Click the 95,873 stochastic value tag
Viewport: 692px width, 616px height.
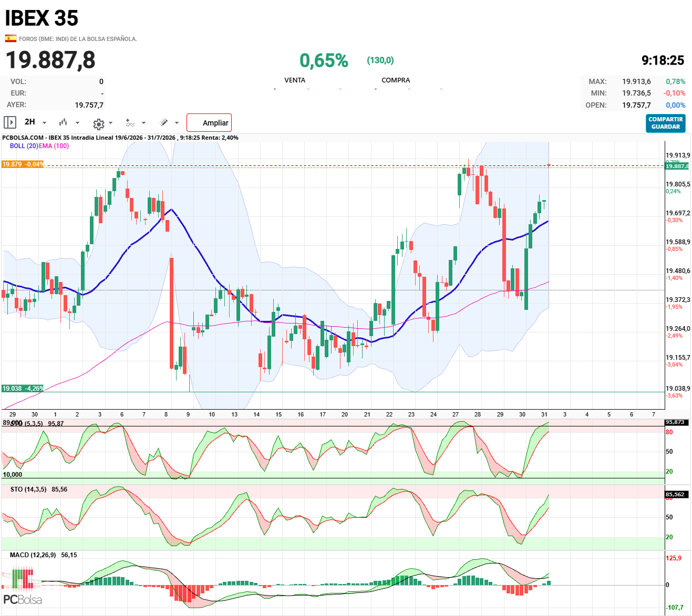(x=675, y=422)
